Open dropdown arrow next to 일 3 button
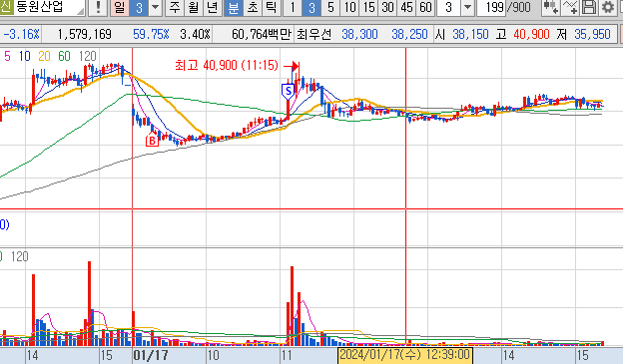The height and width of the screenshot is (364, 623). coord(156,7)
